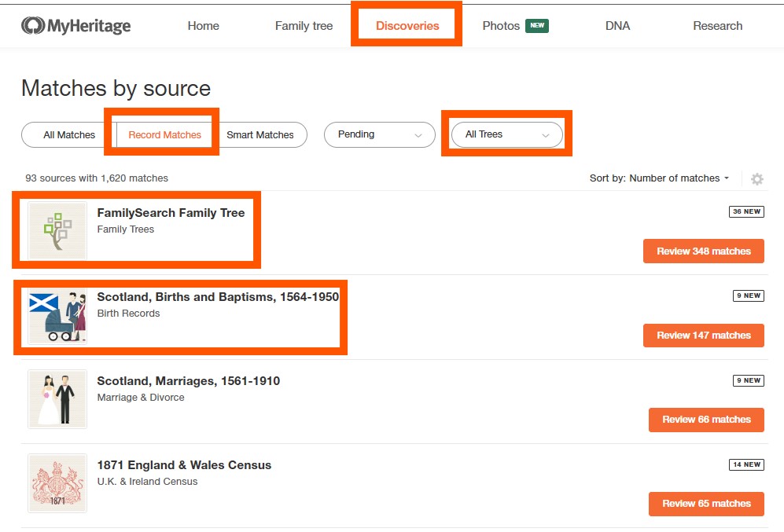Click the MyHeritage logo

pyautogui.click(x=76, y=26)
